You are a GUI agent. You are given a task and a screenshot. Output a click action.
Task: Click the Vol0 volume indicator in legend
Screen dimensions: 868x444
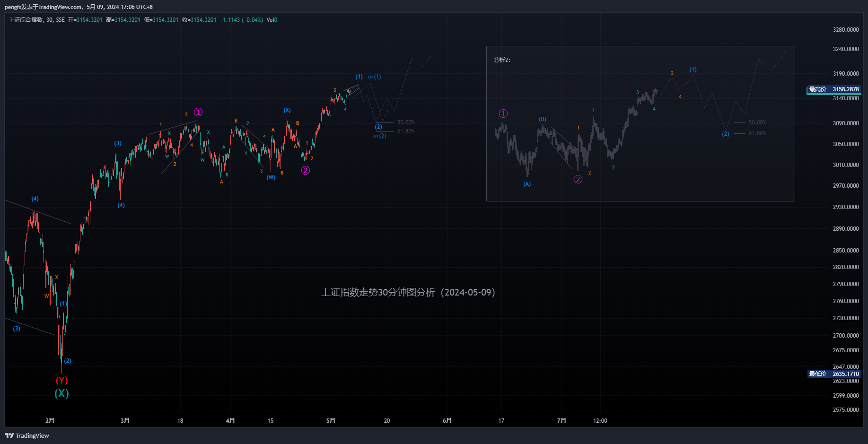pos(272,20)
